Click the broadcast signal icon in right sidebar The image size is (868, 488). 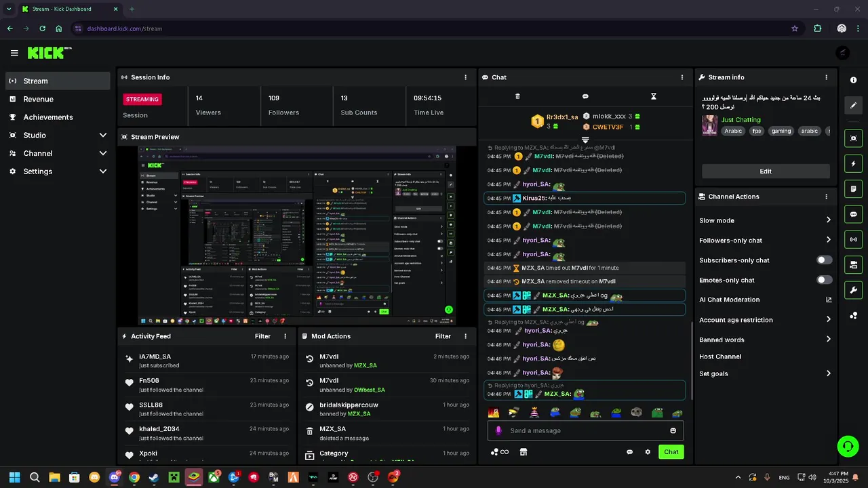853,239
